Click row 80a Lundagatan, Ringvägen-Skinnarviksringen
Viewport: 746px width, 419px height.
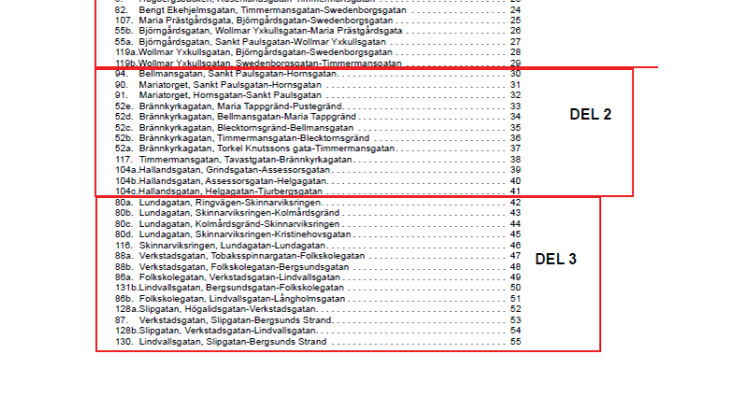[x=318, y=202]
